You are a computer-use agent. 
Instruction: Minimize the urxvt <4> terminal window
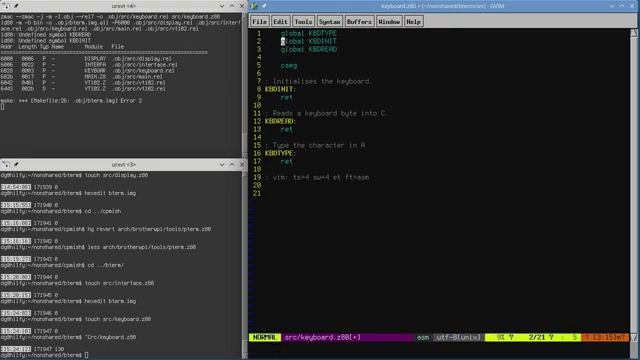(x=222, y=6)
